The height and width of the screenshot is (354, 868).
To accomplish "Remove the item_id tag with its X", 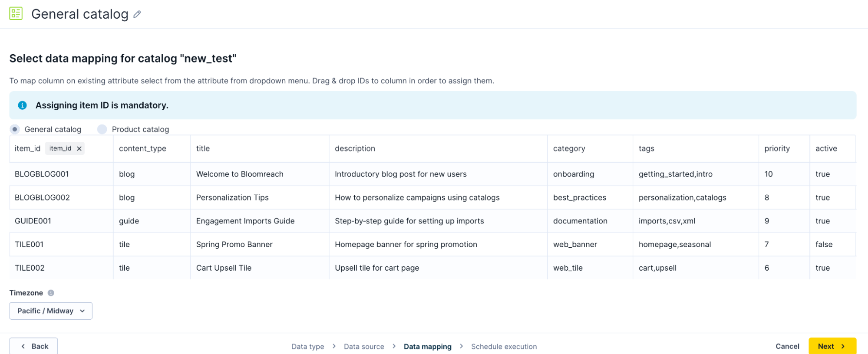I will tap(79, 148).
